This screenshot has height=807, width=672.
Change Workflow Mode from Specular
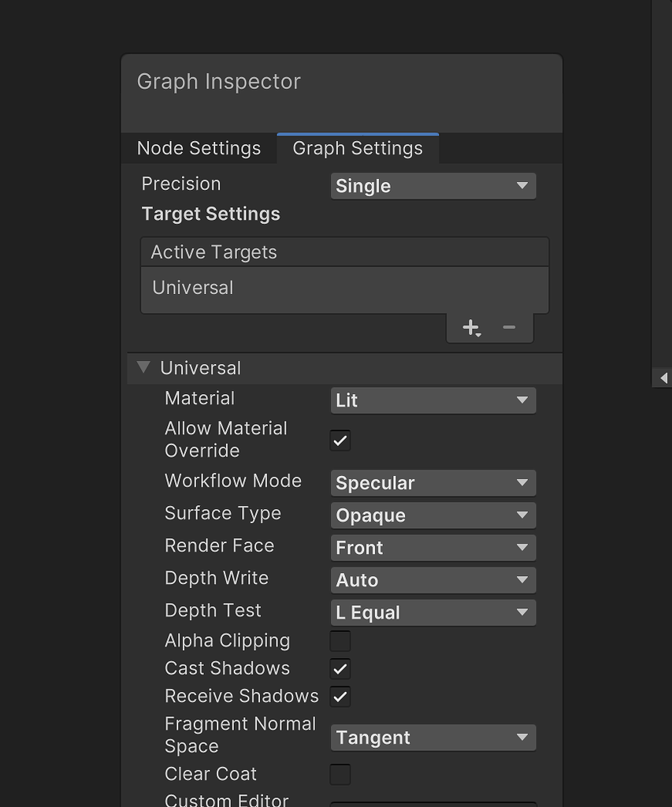click(x=433, y=483)
